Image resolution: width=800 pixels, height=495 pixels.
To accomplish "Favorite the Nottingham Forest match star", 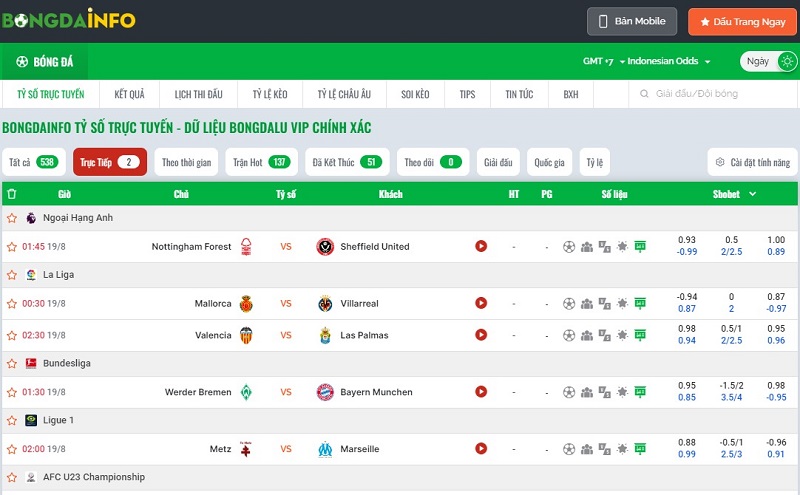I will (x=12, y=247).
